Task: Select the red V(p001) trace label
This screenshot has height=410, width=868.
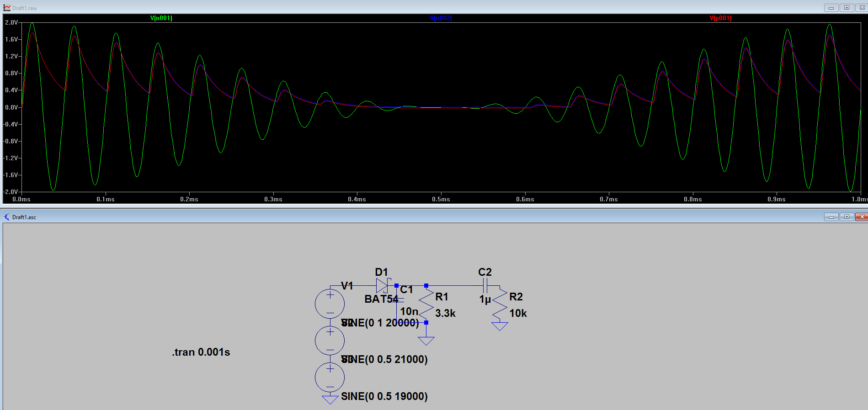Action: click(720, 18)
